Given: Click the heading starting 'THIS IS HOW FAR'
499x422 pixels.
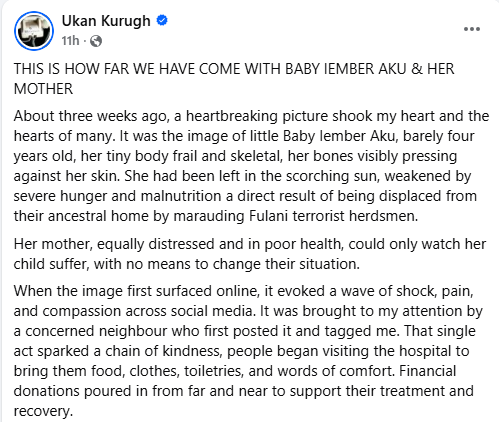Looking at the screenshot, I should click(234, 79).
